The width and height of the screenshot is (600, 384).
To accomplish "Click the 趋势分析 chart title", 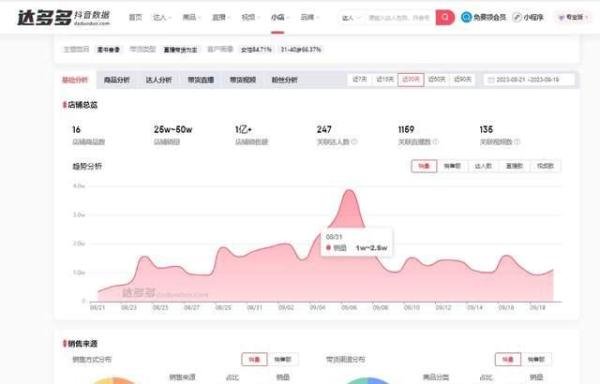I will [87, 166].
